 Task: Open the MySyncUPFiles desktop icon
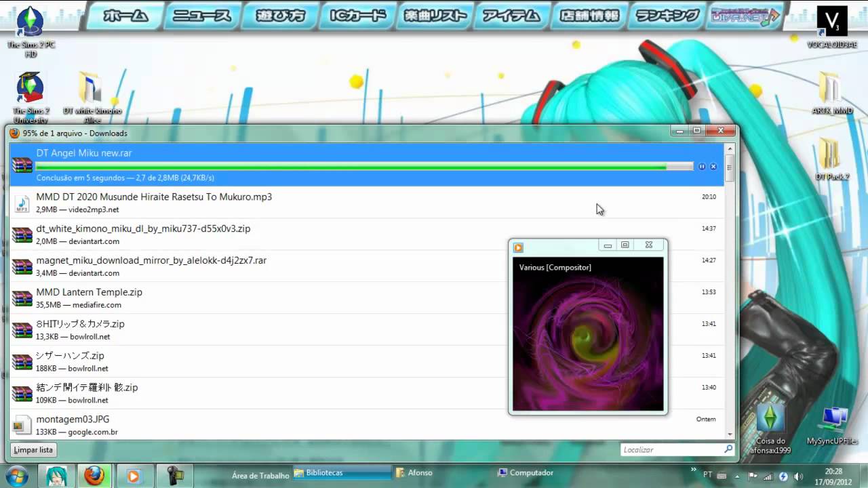click(x=831, y=426)
